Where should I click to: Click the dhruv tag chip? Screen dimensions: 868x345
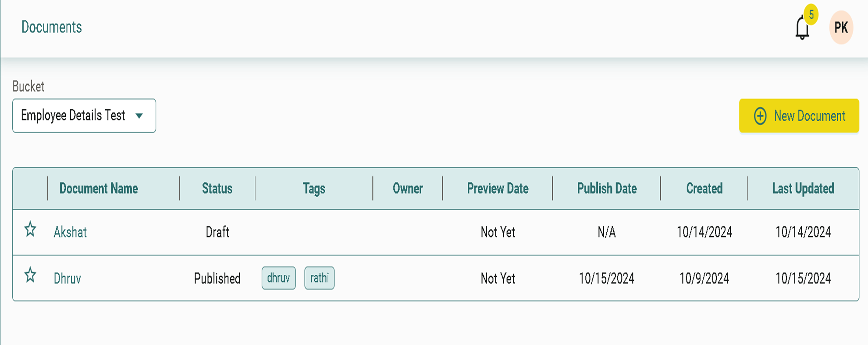[279, 278]
